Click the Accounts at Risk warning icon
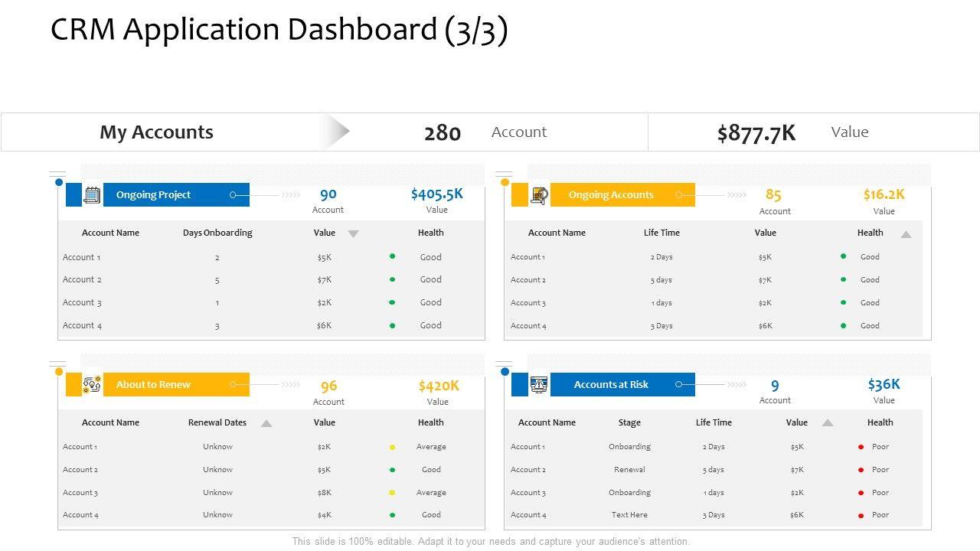Viewport: 980px width, 551px height. click(539, 384)
